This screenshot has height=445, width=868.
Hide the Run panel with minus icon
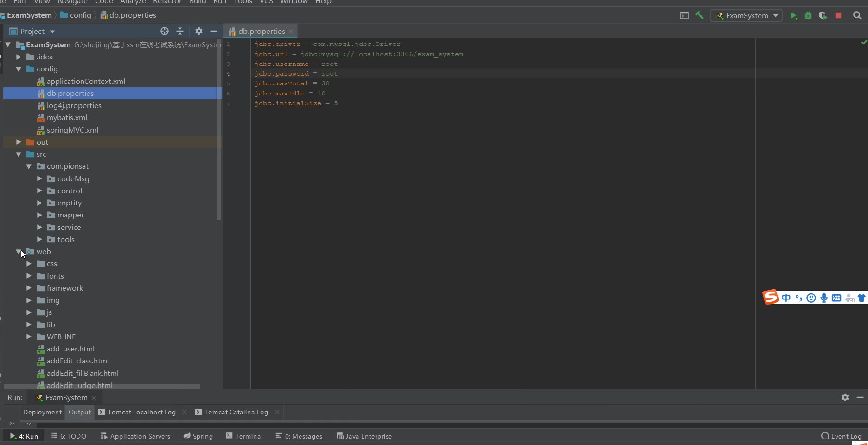pyautogui.click(x=860, y=397)
